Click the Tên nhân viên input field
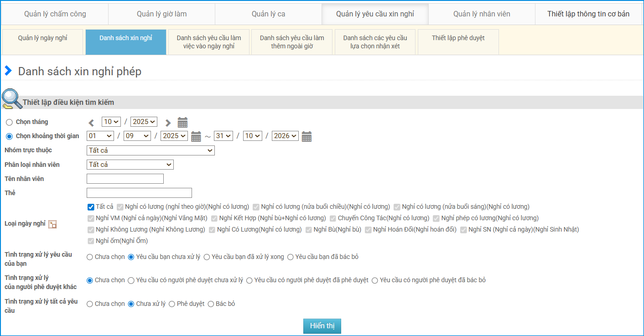Screen dimensions: 644x336 125,179
